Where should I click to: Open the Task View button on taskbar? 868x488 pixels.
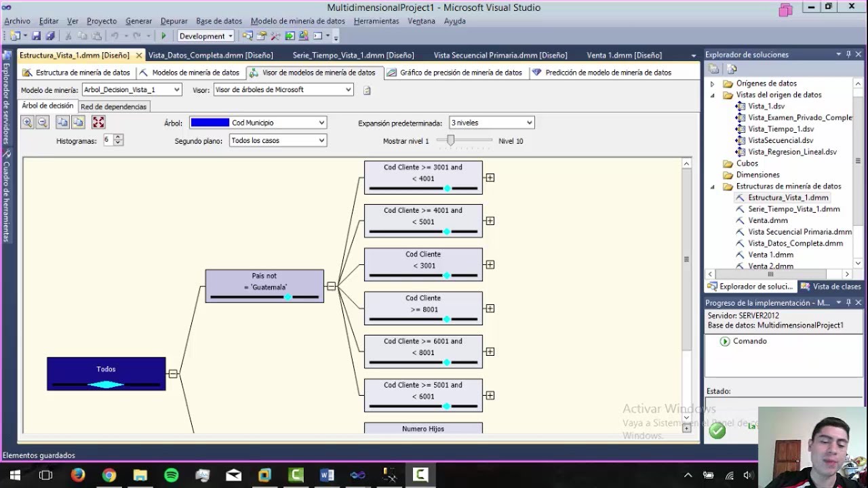46,475
